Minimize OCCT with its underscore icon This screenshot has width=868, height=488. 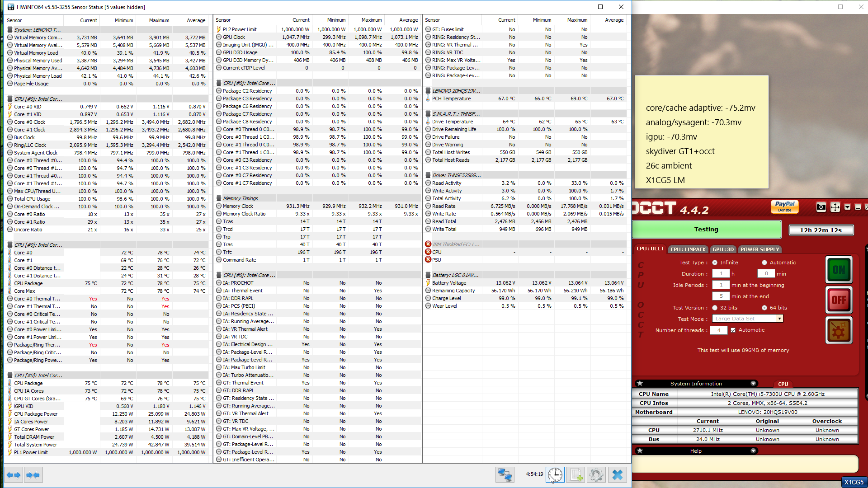(x=858, y=207)
